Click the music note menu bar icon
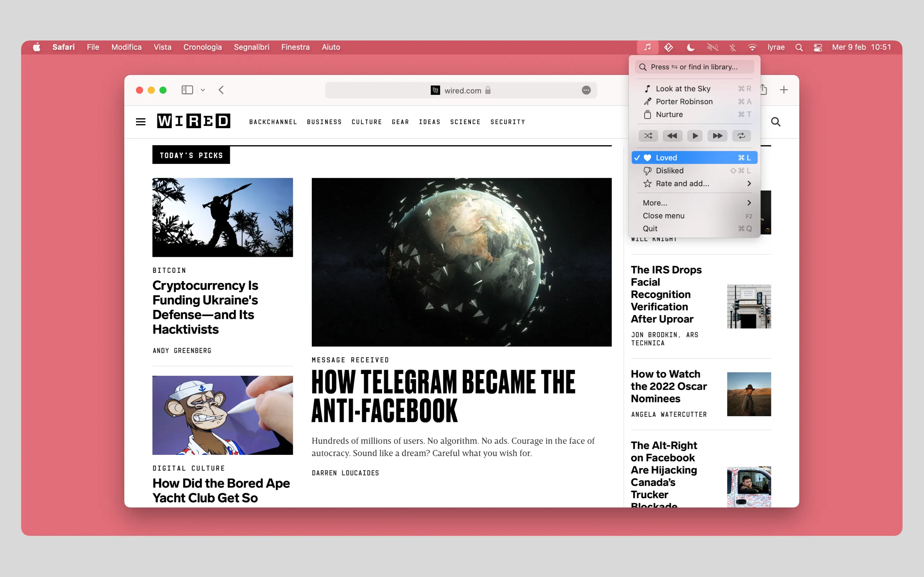 (647, 47)
